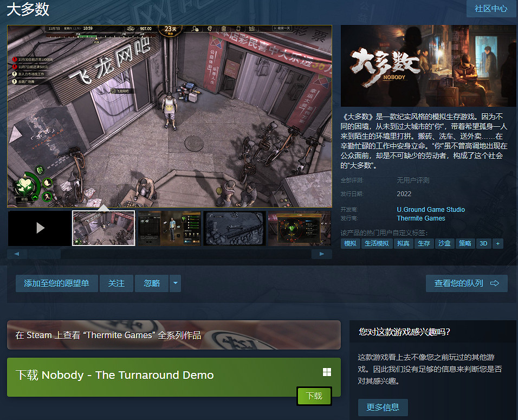Select the character inventory screenshot thumbnail

[169, 228]
